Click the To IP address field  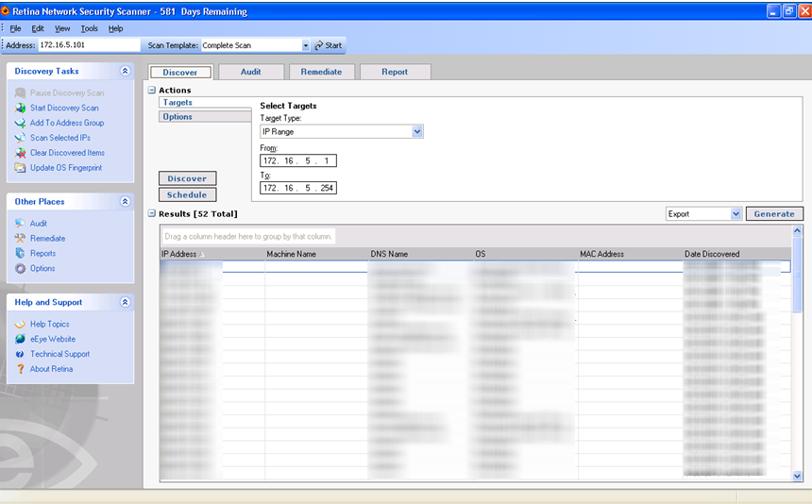coord(297,188)
